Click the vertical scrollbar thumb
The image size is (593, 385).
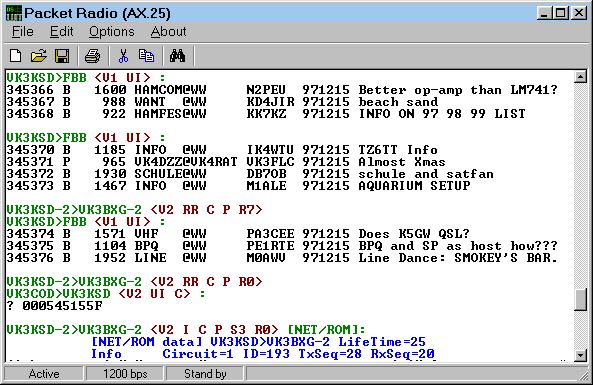pyautogui.click(x=580, y=300)
